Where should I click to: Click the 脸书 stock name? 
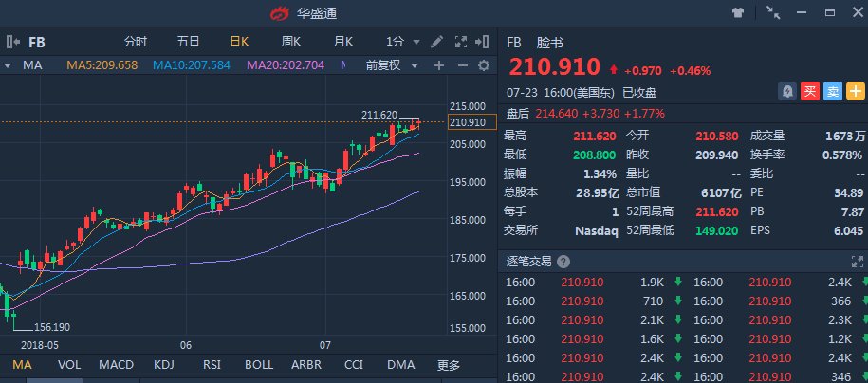[x=549, y=43]
